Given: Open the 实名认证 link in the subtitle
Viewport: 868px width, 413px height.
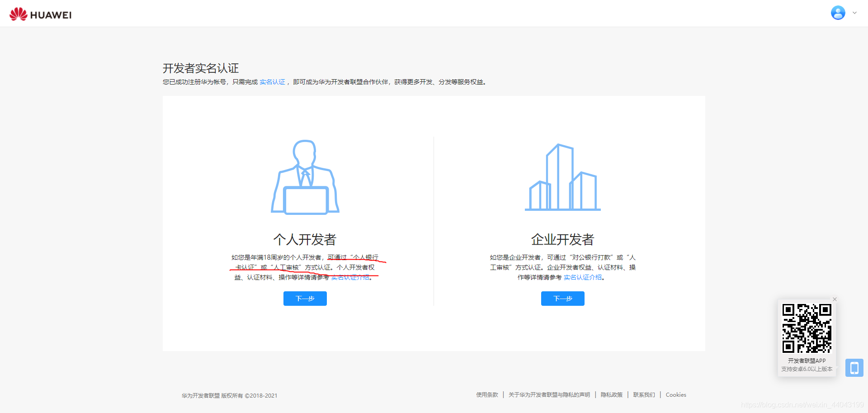Looking at the screenshot, I should coord(272,82).
